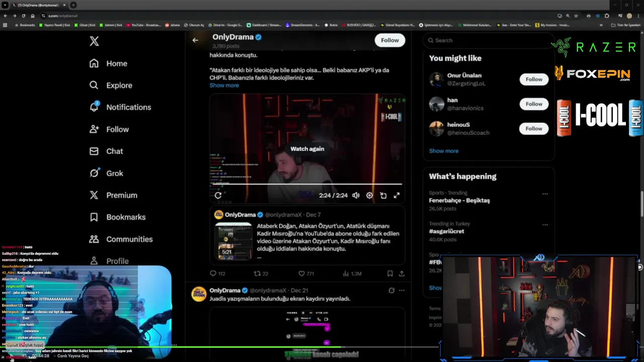Open StreamElements bookmark
Screen dimensions: 644x362
pos(302,25)
